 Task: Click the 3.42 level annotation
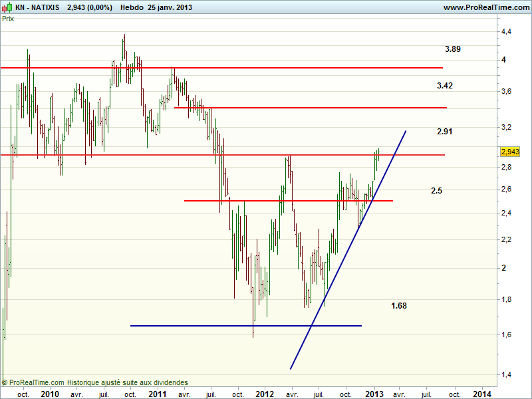445,86
